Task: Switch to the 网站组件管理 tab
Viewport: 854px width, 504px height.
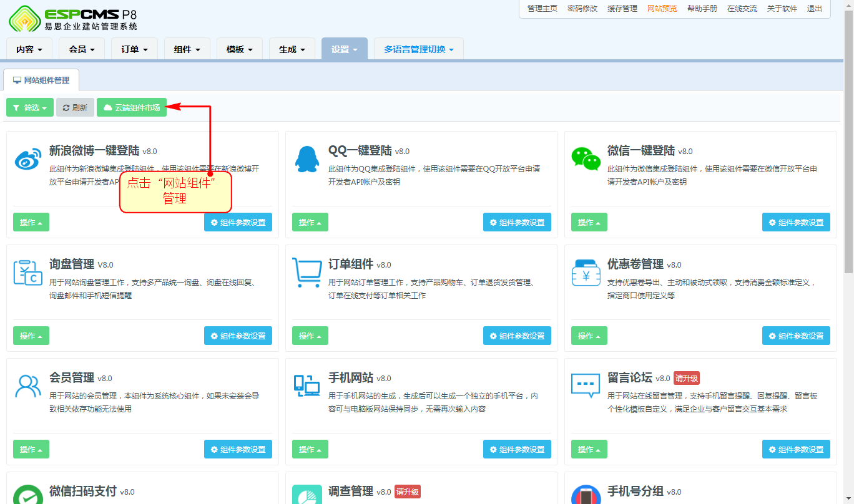Action: coord(41,80)
